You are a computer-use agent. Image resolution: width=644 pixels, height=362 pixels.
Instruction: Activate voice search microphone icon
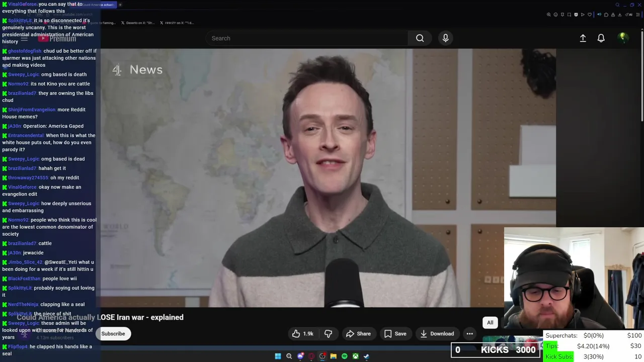pos(445,38)
